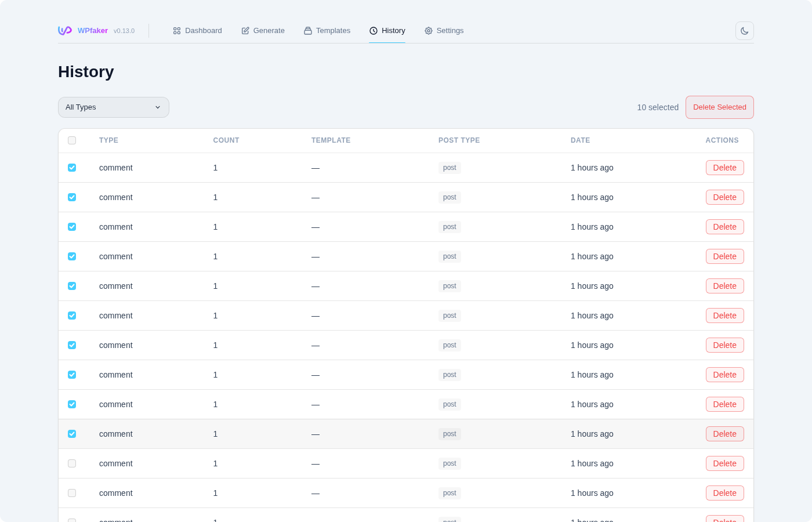Image resolution: width=812 pixels, height=522 pixels.
Task: Uncheck the first comment row checkbox
Action: [x=72, y=168]
